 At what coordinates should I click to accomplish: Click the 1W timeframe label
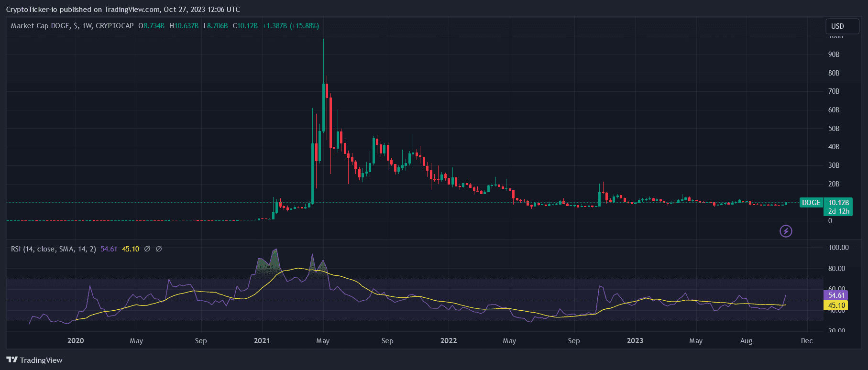coord(87,26)
